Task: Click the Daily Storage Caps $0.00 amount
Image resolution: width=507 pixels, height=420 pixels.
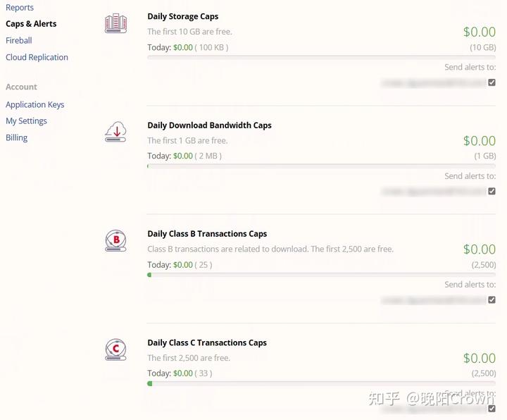Action: coord(479,32)
